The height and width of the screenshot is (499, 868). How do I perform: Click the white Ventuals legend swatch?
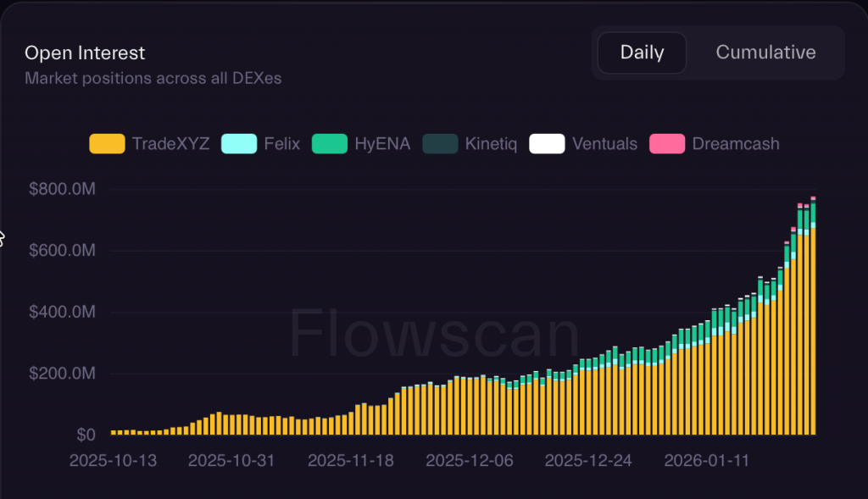[x=547, y=144]
